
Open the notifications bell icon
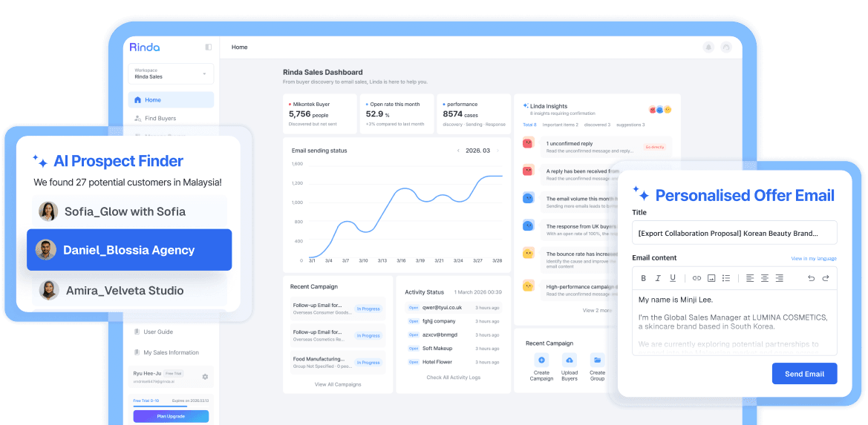tap(708, 47)
